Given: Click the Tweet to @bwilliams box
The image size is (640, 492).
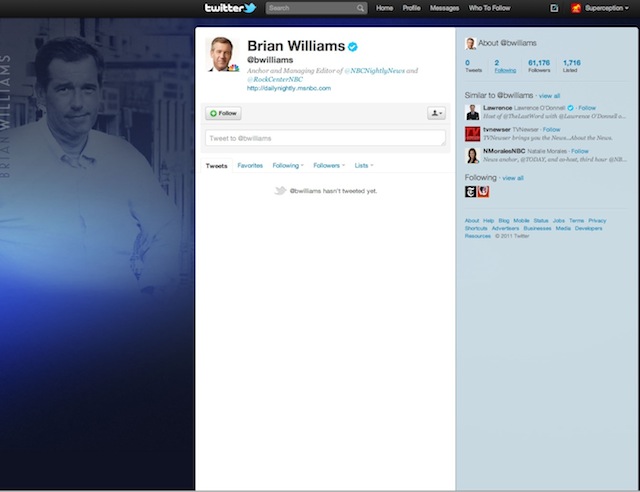Looking at the screenshot, I should (x=325, y=138).
